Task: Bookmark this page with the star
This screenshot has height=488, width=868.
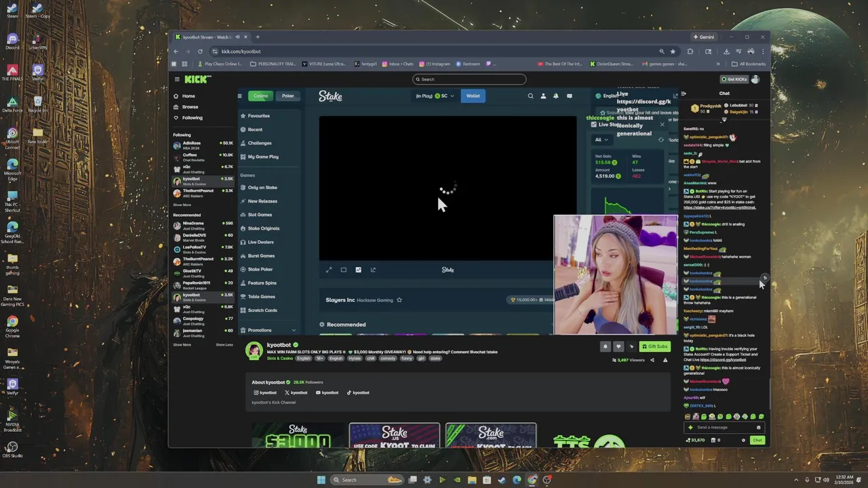Action: [x=673, y=52]
